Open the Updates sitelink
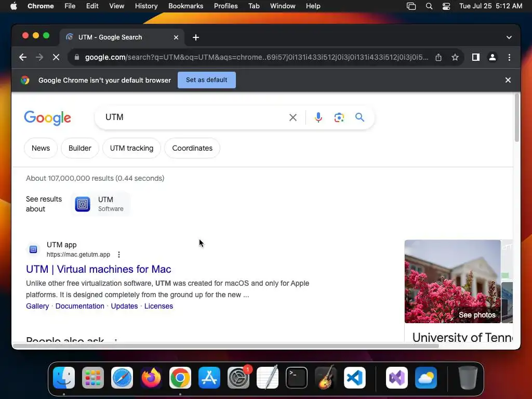This screenshot has width=532, height=399. tap(124, 306)
